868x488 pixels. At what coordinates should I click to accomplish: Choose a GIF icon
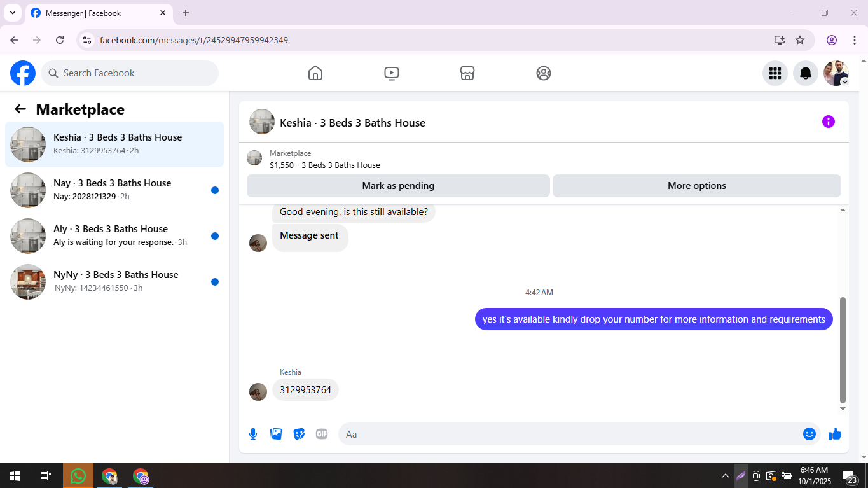coord(322,434)
